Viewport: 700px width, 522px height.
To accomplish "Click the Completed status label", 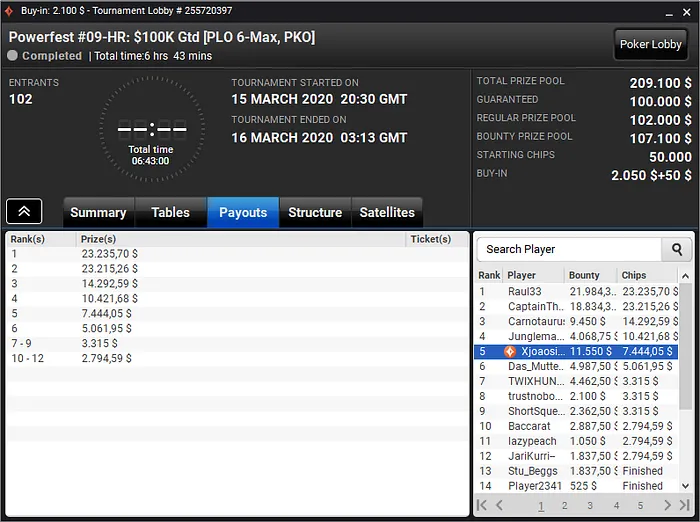I will pyautogui.click(x=52, y=56).
